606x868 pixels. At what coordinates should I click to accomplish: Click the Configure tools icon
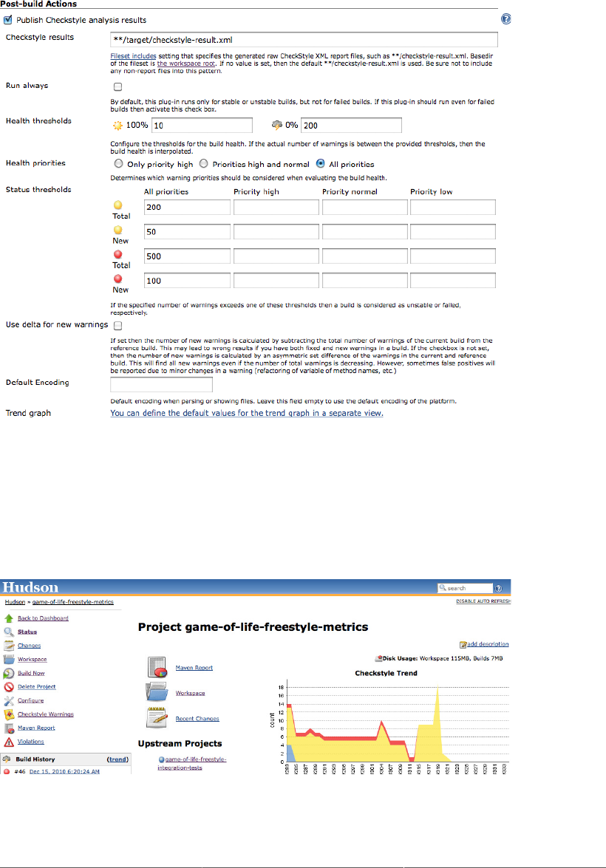tap(9, 700)
